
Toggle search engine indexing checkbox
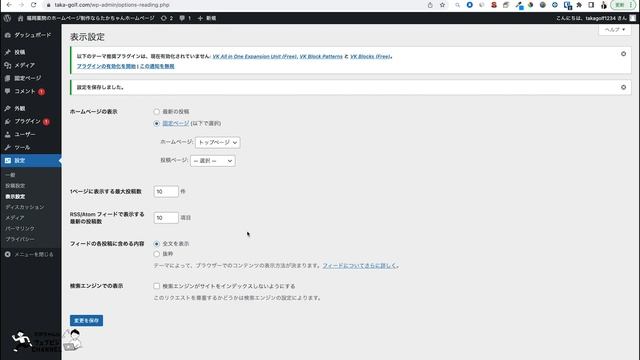tap(156, 286)
